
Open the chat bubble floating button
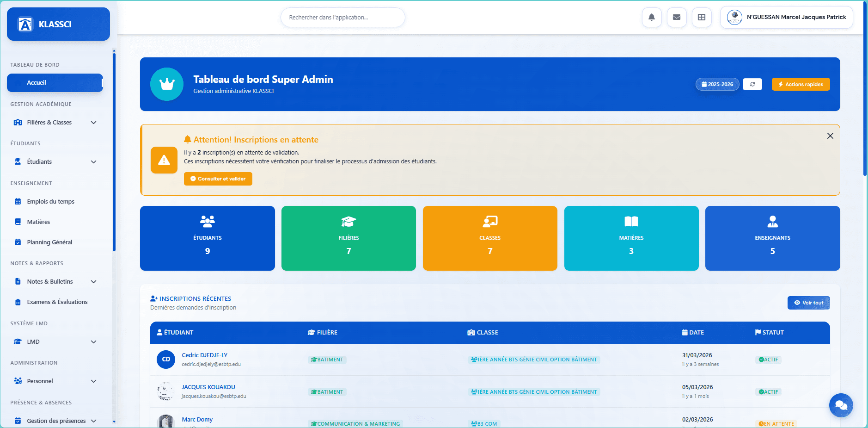click(x=841, y=405)
